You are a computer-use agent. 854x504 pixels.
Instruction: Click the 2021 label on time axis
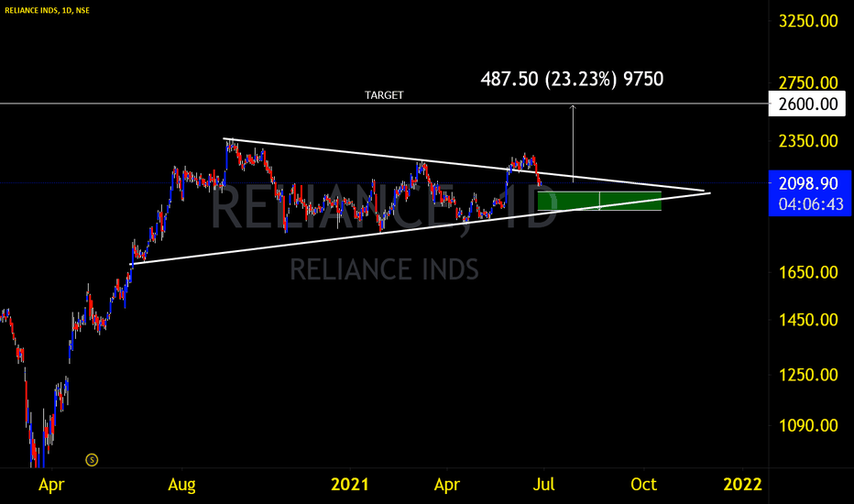(350, 485)
